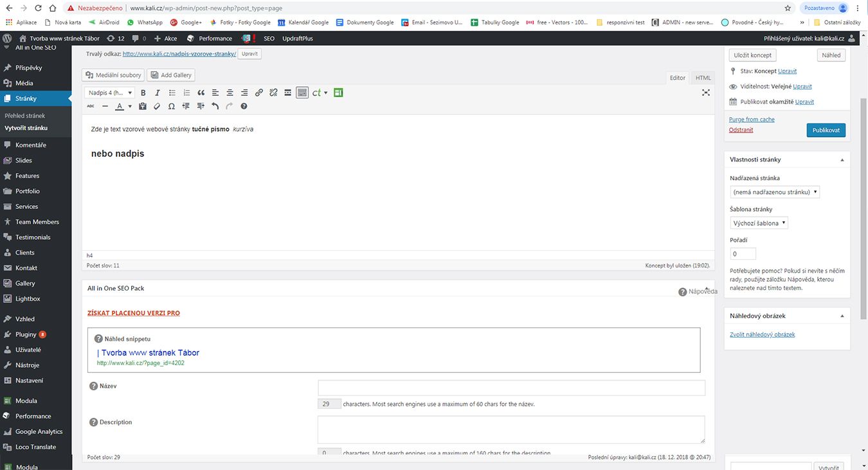Click the Pořadí order input field

pyautogui.click(x=743, y=254)
